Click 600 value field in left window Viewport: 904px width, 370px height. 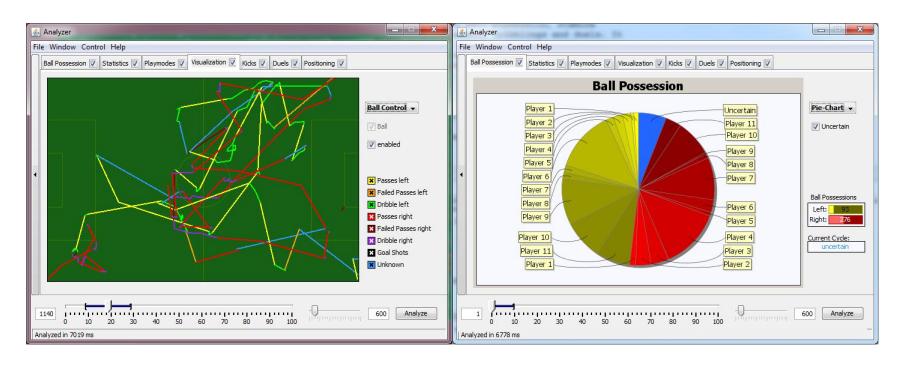click(379, 314)
